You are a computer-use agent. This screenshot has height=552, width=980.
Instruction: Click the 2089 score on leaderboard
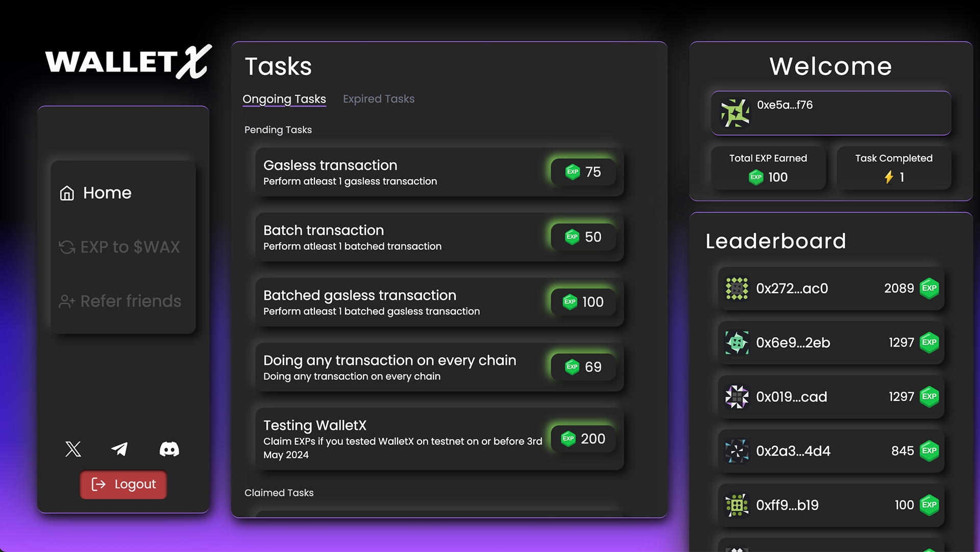click(899, 289)
